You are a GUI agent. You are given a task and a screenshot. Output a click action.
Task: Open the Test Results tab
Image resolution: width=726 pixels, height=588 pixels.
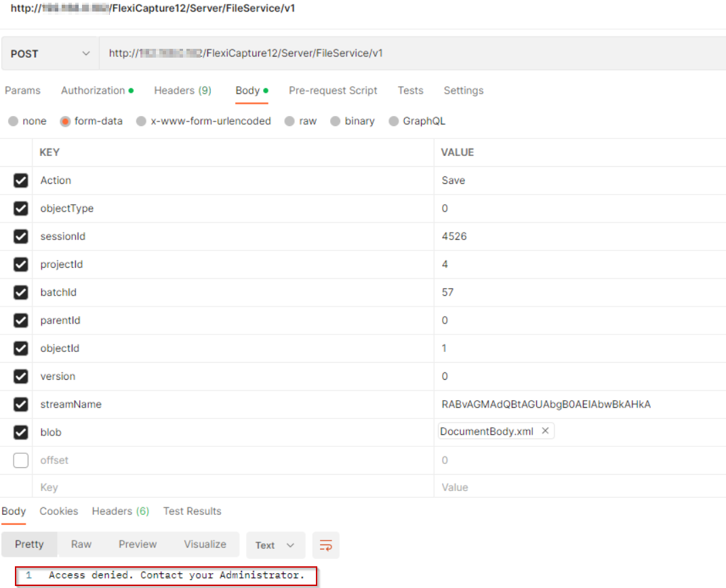pos(192,511)
